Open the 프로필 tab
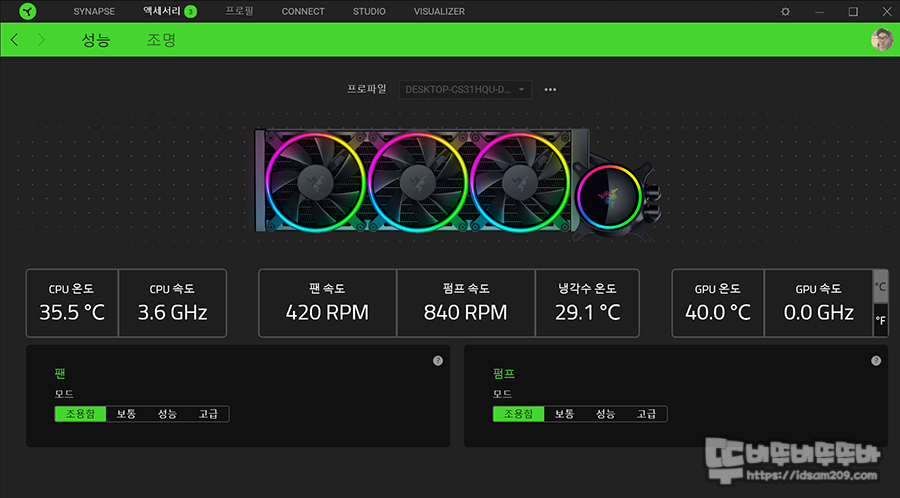This screenshot has width=900, height=498. click(239, 11)
